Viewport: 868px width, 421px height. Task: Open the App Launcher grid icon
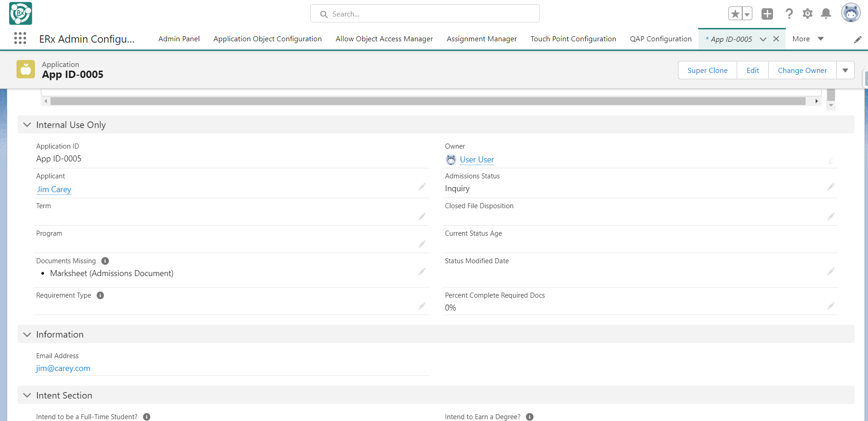click(20, 39)
